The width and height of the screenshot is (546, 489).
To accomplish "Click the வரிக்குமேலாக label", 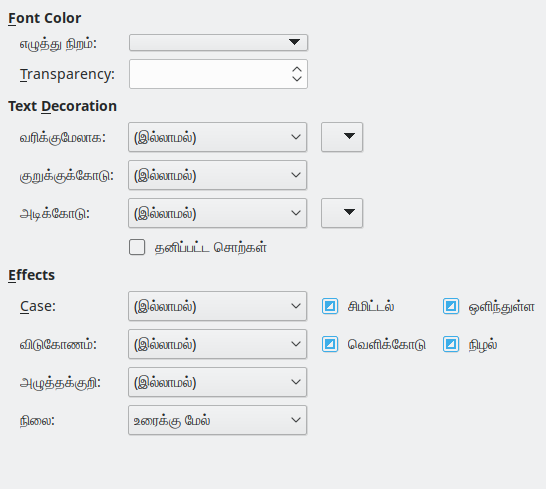I will pos(62,138).
